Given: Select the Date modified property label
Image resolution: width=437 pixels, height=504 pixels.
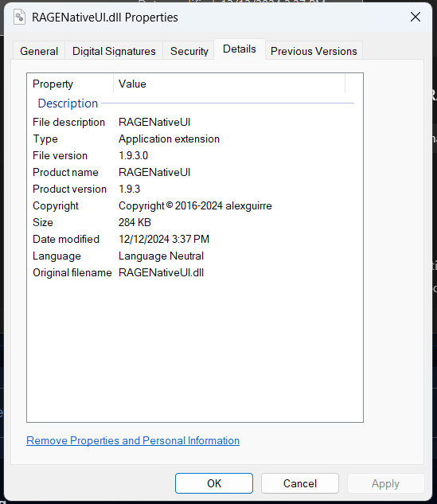Looking at the screenshot, I should (66, 239).
